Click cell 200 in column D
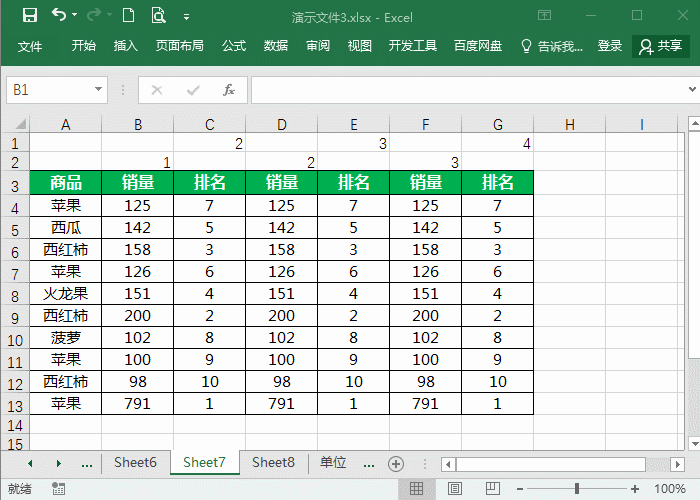700x500 pixels. (x=282, y=316)
